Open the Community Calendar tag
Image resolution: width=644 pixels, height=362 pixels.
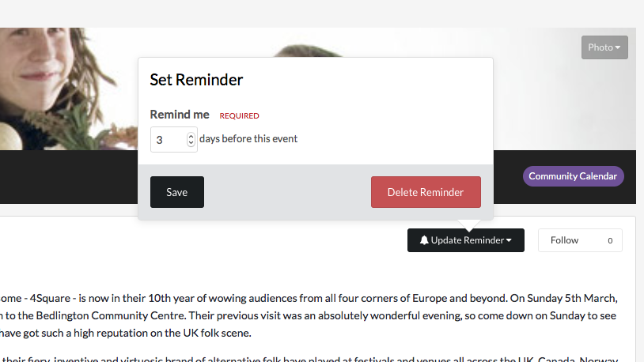pos(573,176)
